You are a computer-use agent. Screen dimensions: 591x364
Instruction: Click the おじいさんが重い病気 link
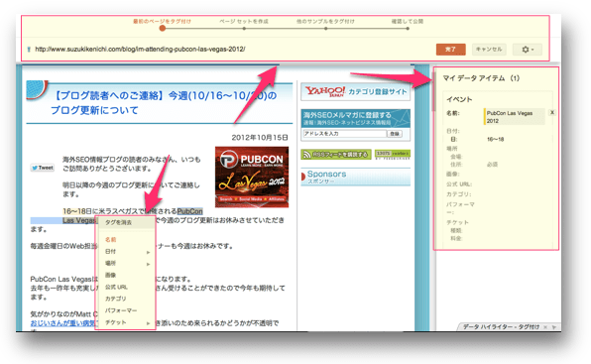pyautogui.click(x=63, y=323)
